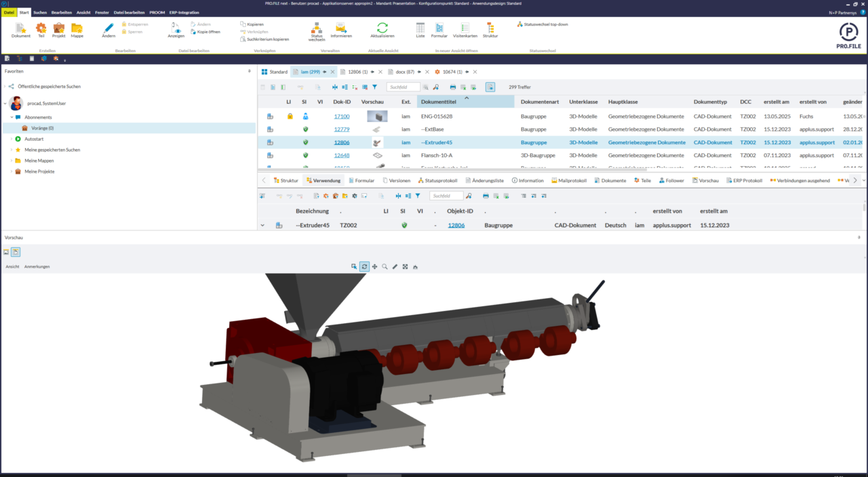
Task: Toggle the active 3D preview mode button
Action: tap(16, 251)
